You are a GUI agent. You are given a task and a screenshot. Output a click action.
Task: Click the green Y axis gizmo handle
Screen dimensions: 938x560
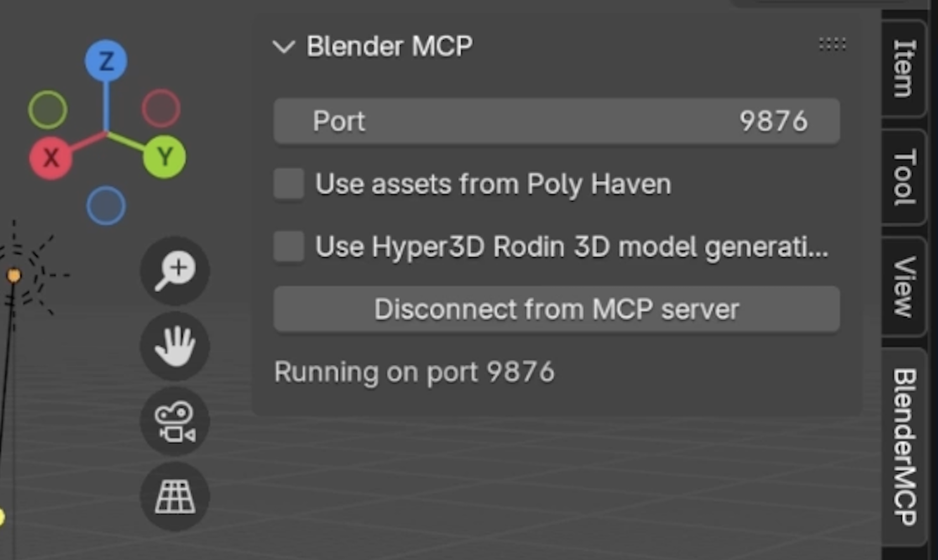(165, 156)
